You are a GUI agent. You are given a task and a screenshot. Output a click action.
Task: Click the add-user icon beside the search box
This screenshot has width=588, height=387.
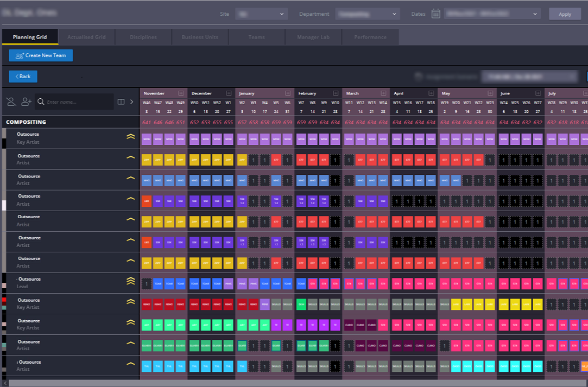click(x=26, y=101)
